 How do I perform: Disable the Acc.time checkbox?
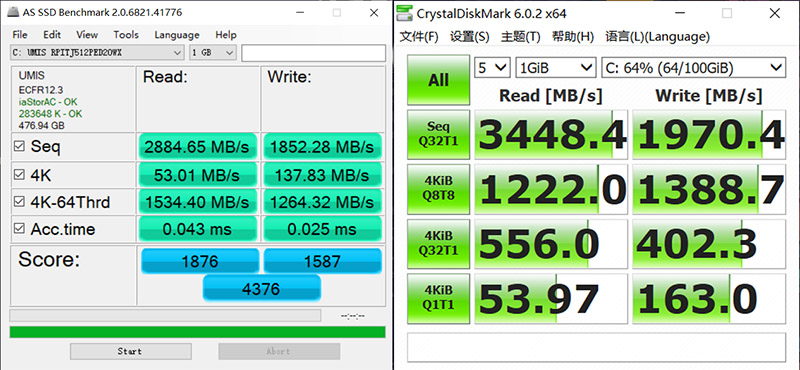(19, 229)
